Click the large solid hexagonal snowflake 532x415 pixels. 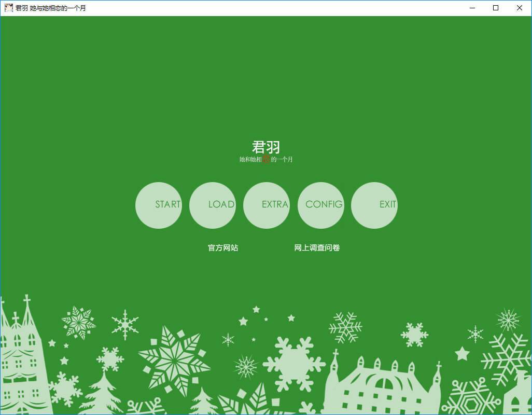293,363
